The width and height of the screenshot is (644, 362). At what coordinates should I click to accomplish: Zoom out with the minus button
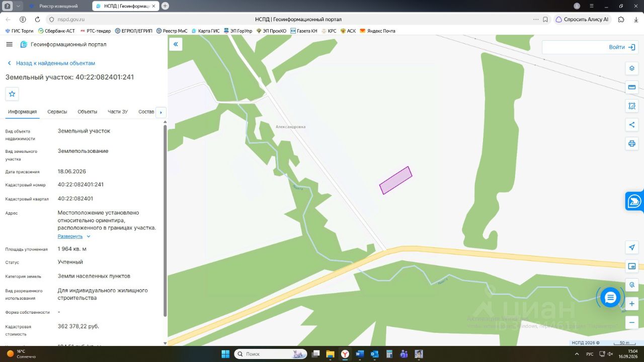[x=632, y=322]
